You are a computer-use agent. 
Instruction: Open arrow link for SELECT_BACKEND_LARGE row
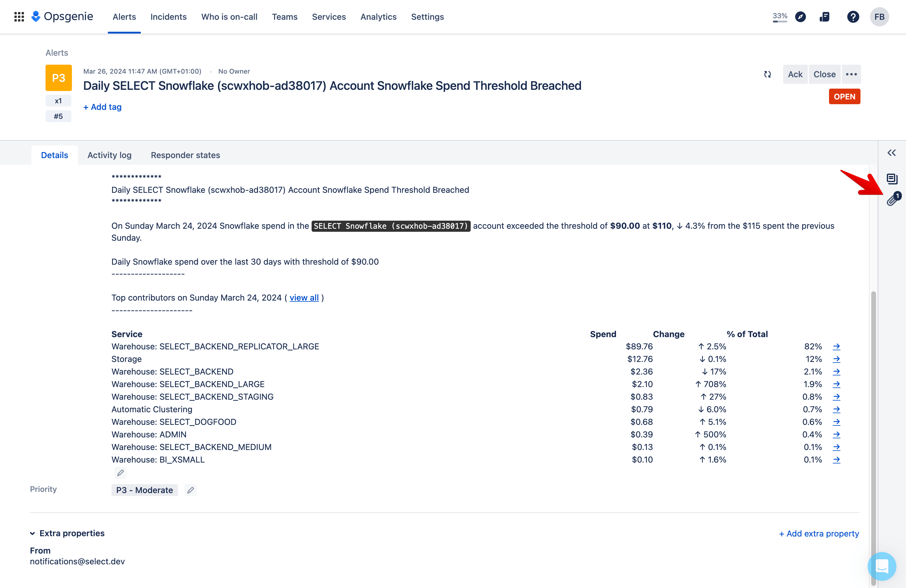tap(836, 384)
